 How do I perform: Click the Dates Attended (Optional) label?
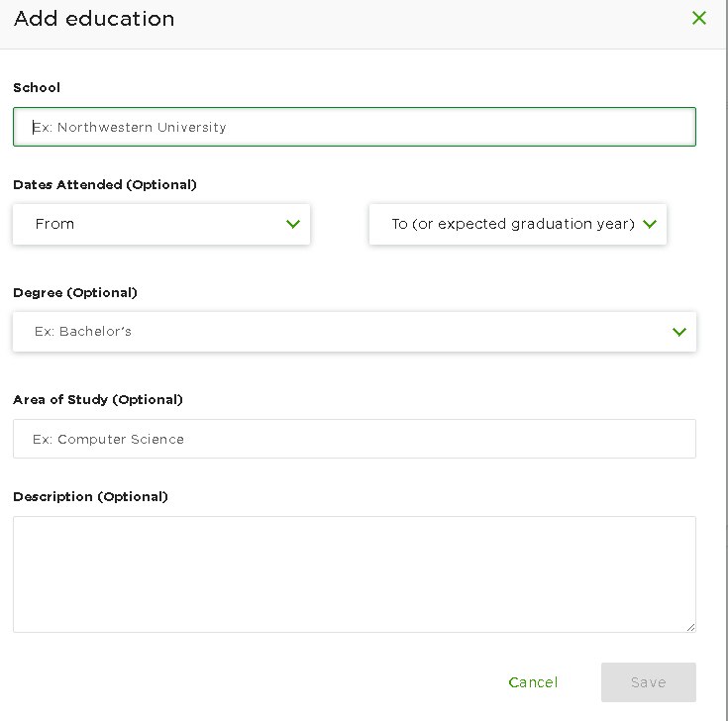[x=105, y=185]
